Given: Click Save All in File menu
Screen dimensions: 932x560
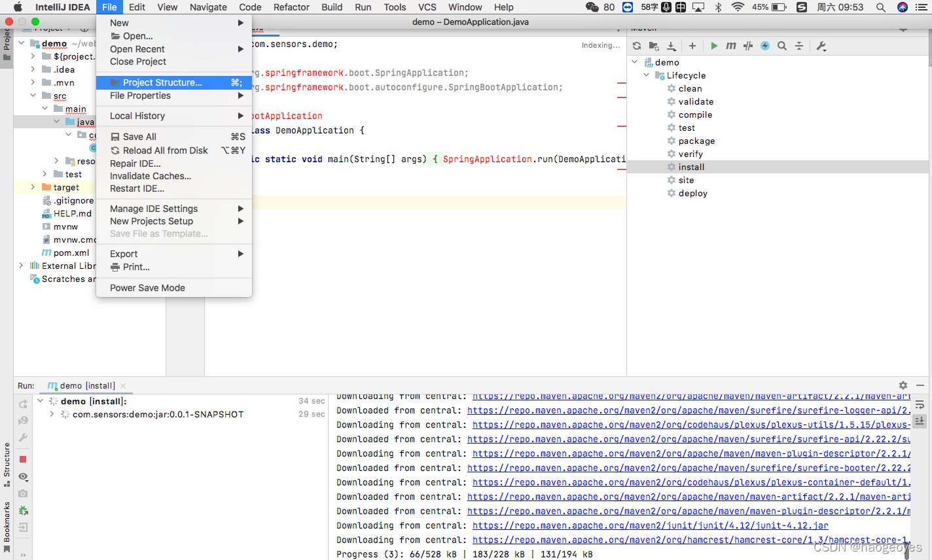Looking at the screenshot, I should [x=174, y=137].
